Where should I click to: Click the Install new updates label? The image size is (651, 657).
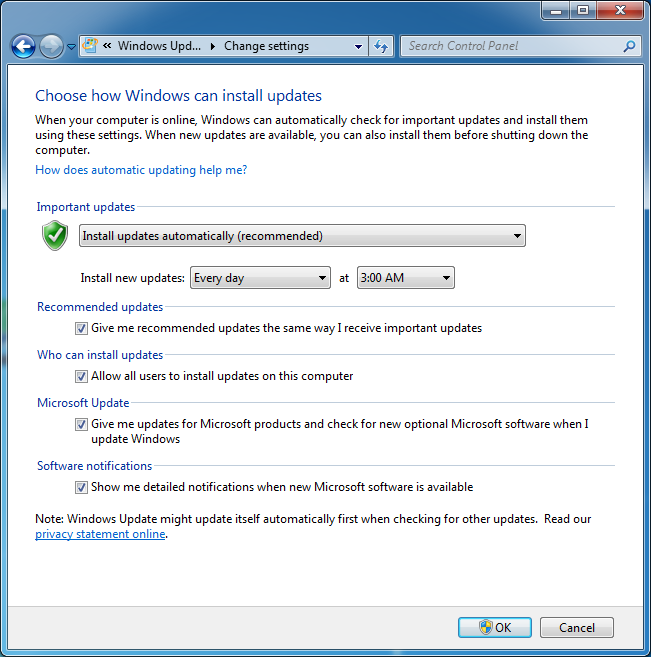132,278
